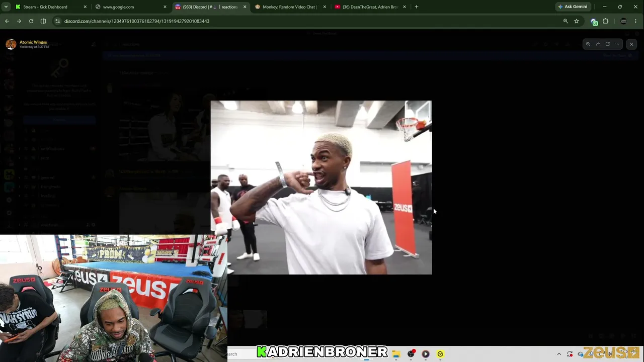Open the page zoom control in address bar
The width and height of the screenshot is (644, 362).
[566, 21]
